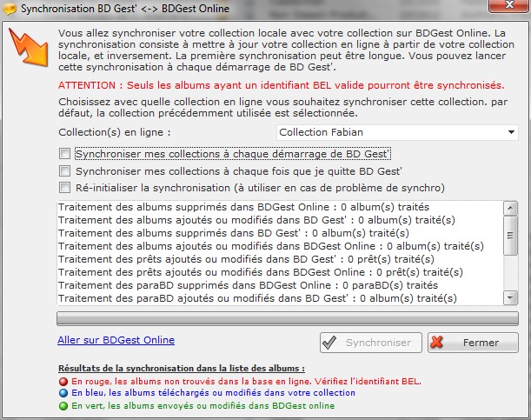Click the 'En rouge, les albums non trouvés' text
The width and height of the screenshot is (531, 420).
point(246,382)
